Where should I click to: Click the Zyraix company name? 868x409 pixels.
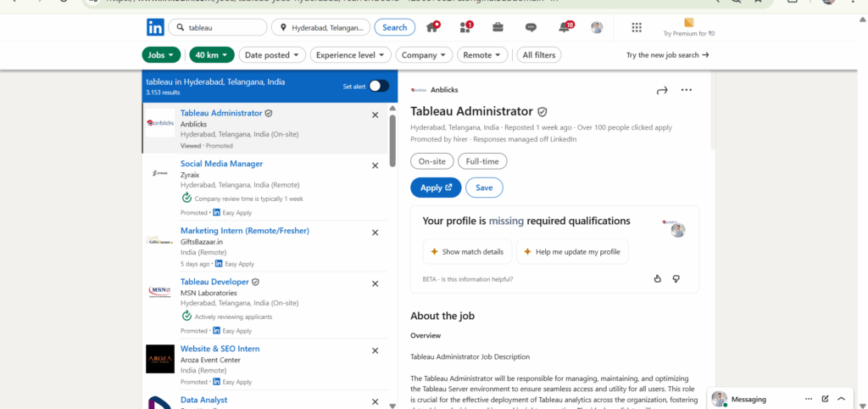click(x=190, y=175)
